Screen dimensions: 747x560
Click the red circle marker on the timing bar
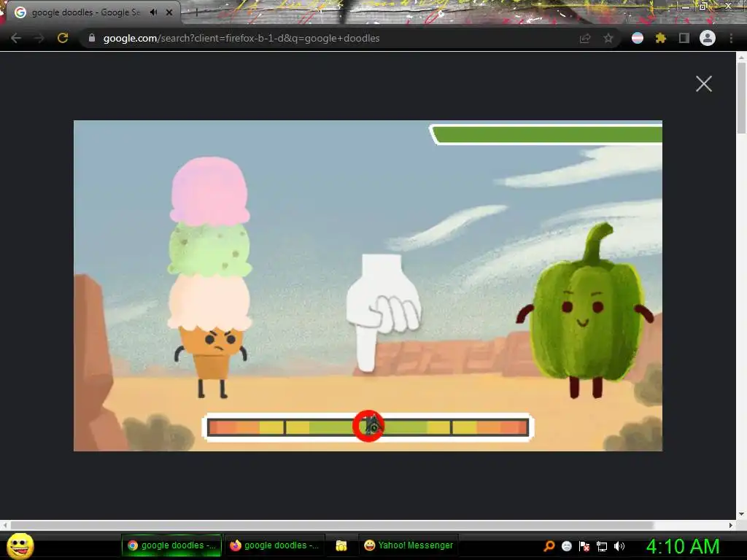(x=368, y=426)
